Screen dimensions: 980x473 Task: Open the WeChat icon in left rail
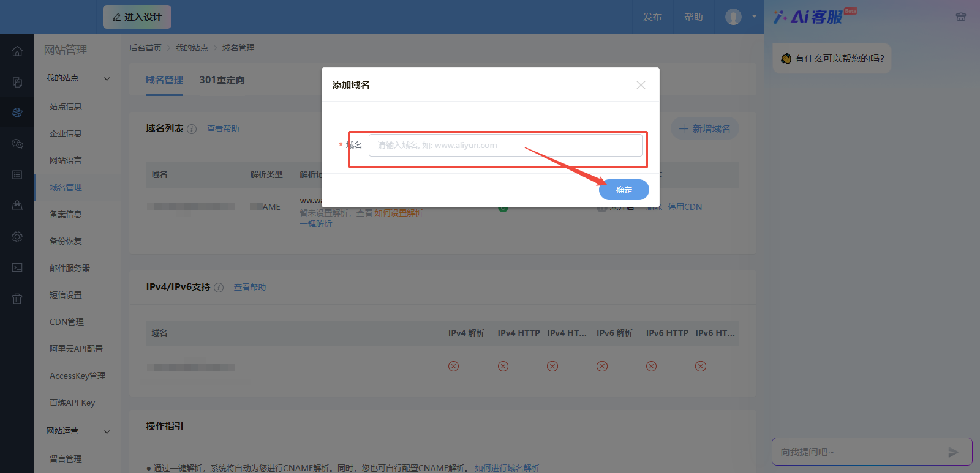coord(17,144)
